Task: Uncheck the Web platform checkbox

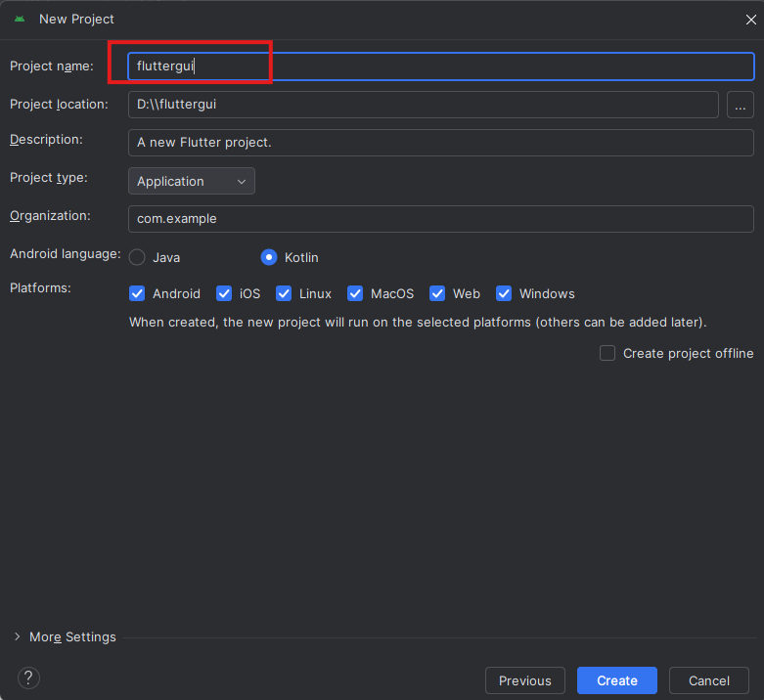Action: (437, 293)
